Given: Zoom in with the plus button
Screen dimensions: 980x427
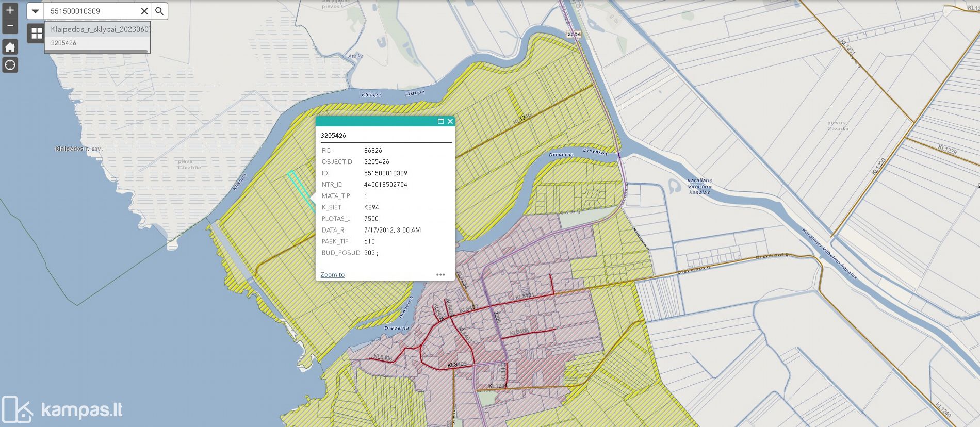Looking at the screenshot, I should point(10,10).
